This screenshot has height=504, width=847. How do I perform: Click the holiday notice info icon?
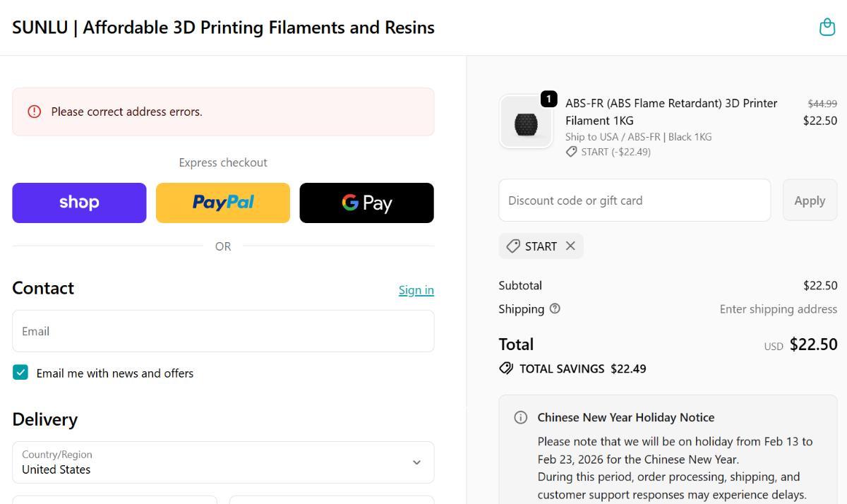[x=521, y=417]
